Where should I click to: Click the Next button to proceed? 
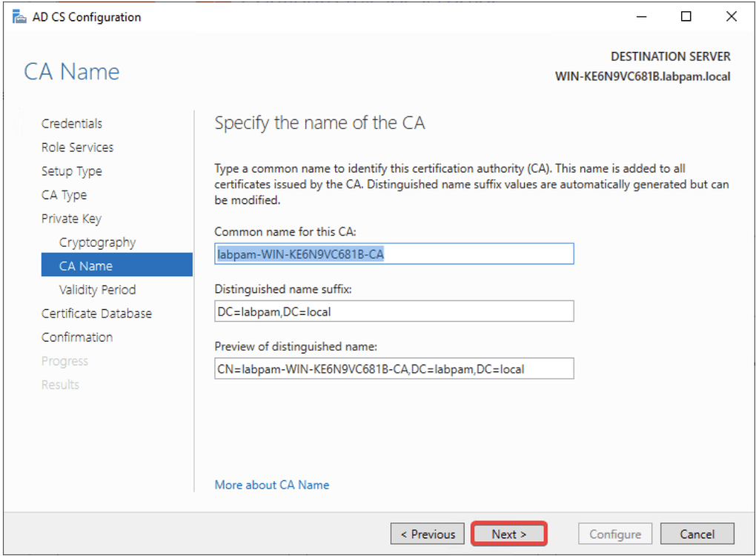click(x=508, y=534)
